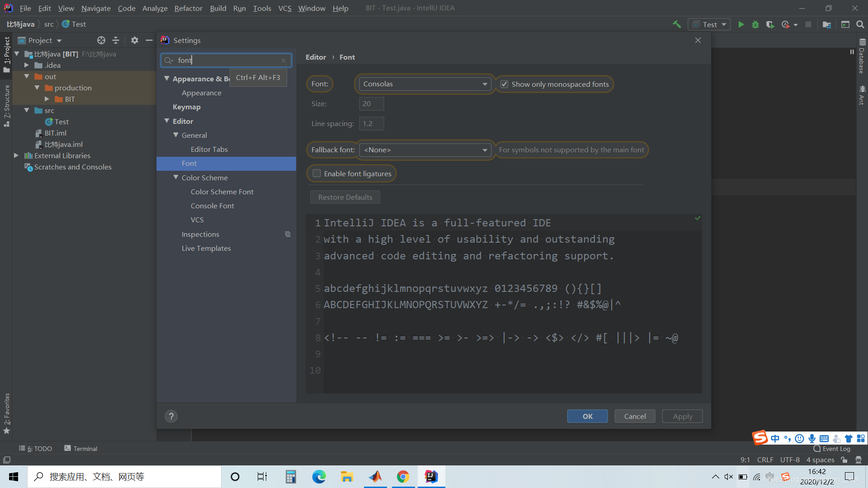868x488 pixels.
Task: Open the Fallback font dropdown
Action: coord(425,149)
